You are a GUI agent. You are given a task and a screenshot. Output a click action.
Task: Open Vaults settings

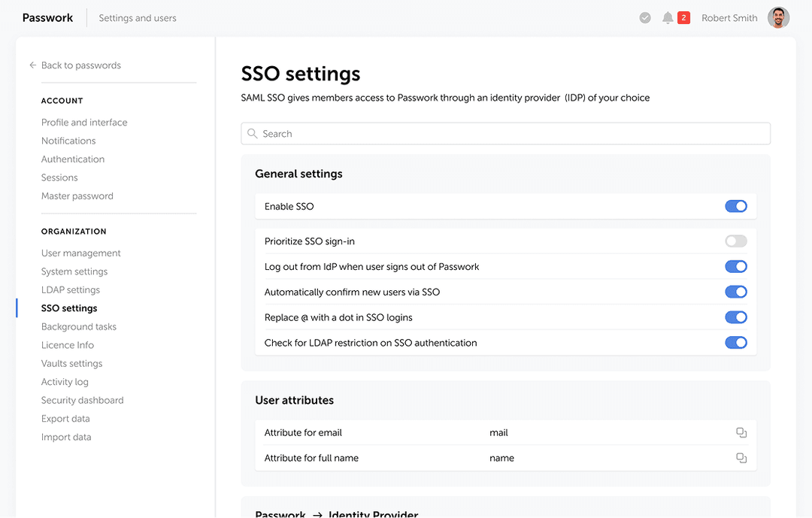pos(72,364)
